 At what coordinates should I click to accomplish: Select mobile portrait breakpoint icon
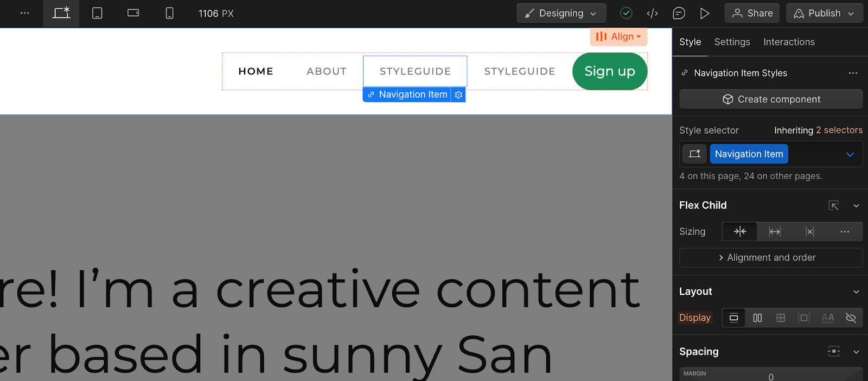tap(169, 14)
